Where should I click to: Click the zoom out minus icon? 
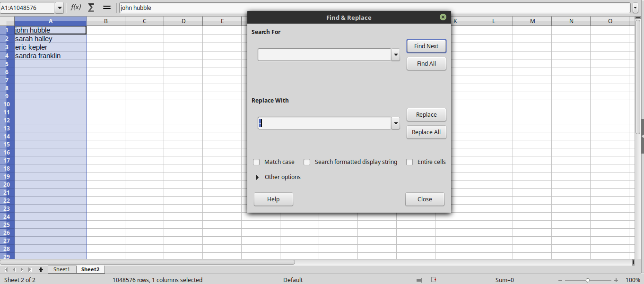coord(560,280)
